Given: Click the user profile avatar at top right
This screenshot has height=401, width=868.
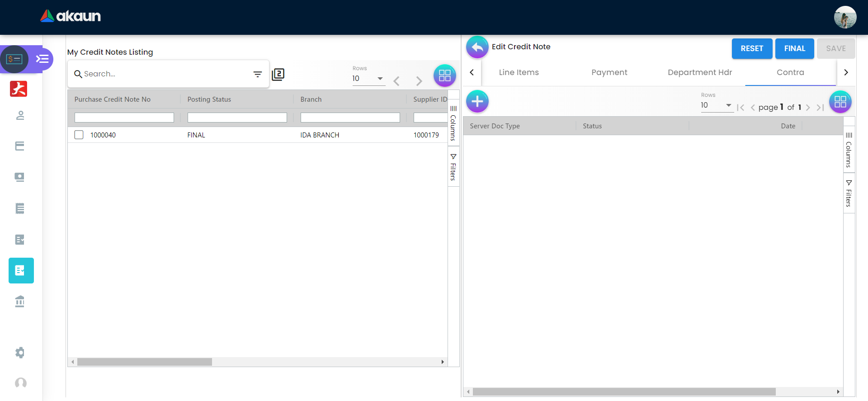Looking at the screenshot, I should (x=844, y=17).
